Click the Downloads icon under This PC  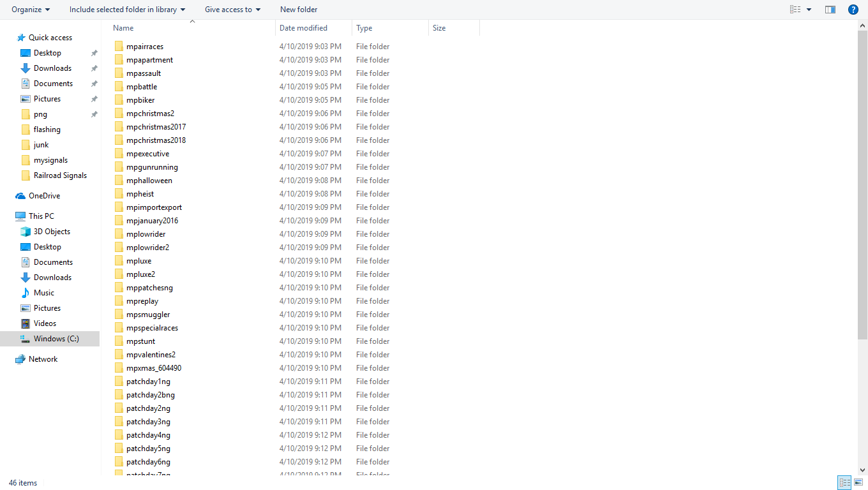[x=26, y=278]
